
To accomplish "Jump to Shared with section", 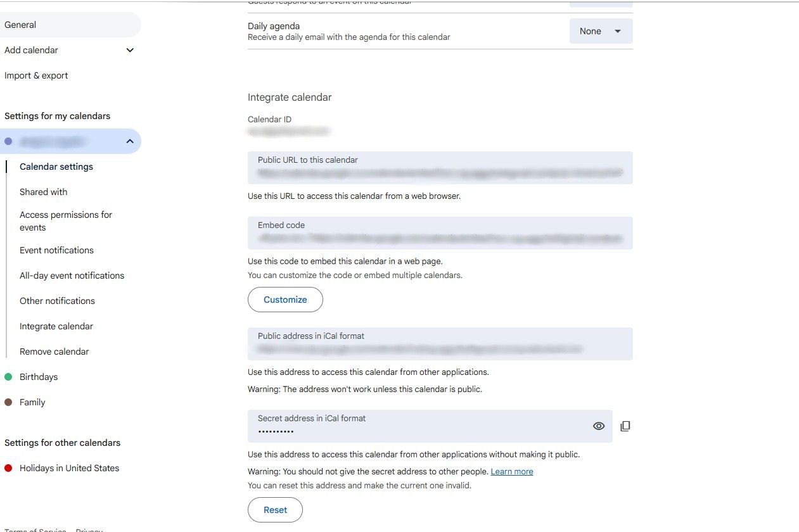I will [x=43, y=192].
